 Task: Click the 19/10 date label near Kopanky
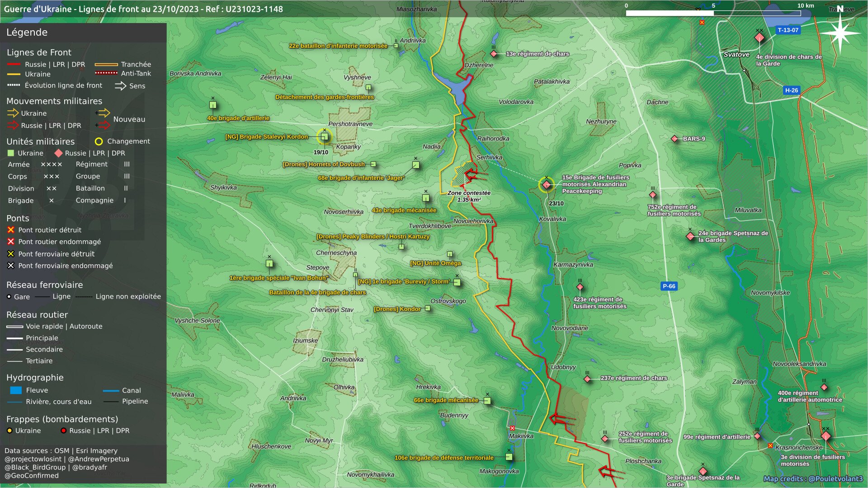321,152
